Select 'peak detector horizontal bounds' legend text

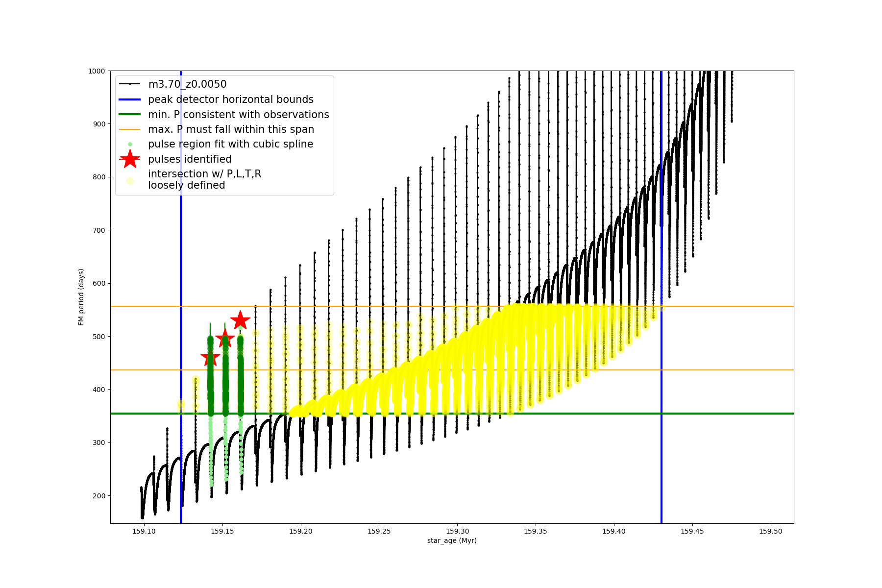pyautogui.click(x=230, y=99)
